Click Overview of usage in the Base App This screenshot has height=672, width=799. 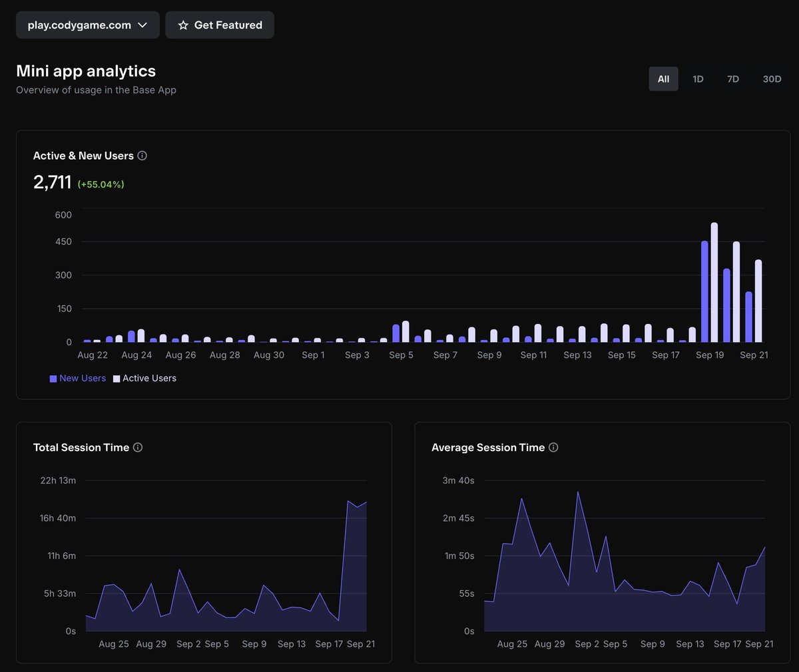(x=96, y=90)
